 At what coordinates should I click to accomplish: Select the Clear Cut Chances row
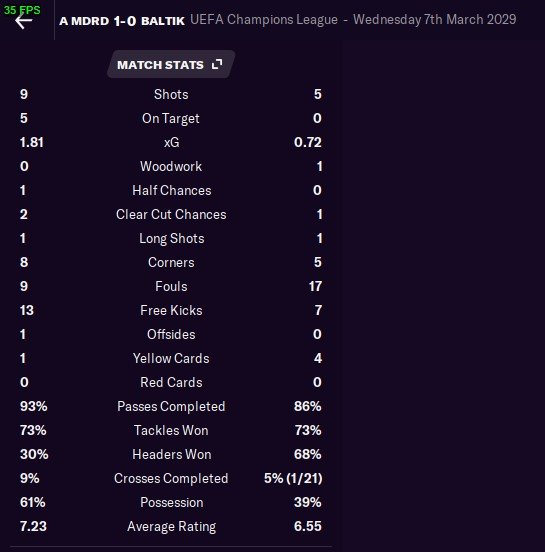[171, 214]
